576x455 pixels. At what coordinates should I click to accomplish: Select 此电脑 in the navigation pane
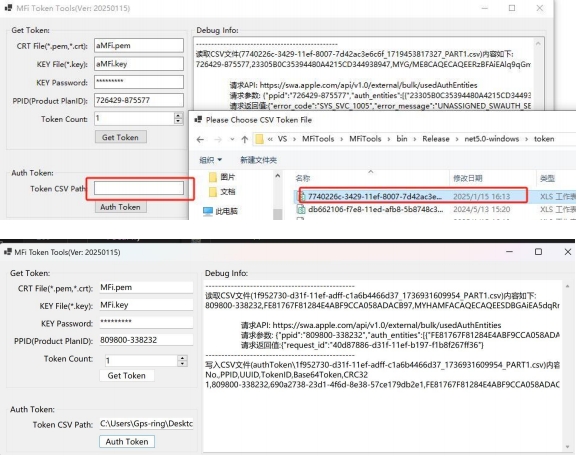click(226, 211)
